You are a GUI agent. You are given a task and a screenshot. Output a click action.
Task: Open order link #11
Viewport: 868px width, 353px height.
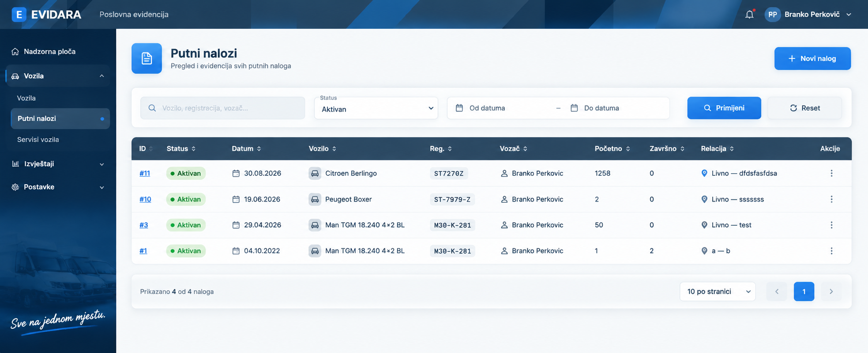pyautogui.click(x=145, y=173)
